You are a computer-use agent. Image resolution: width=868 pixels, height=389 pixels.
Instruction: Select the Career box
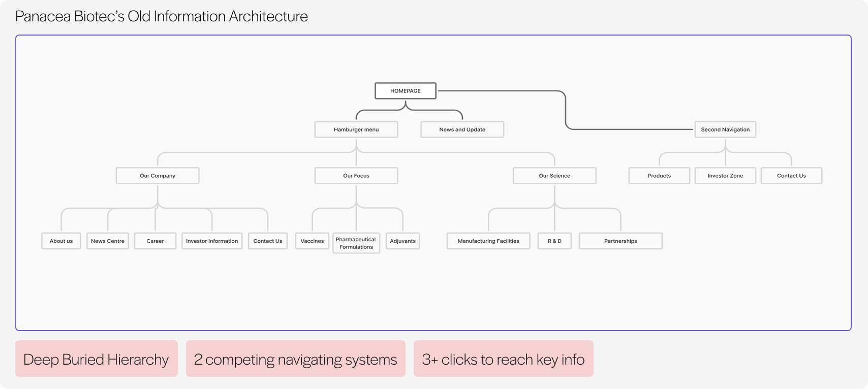(x=155, y=241)
